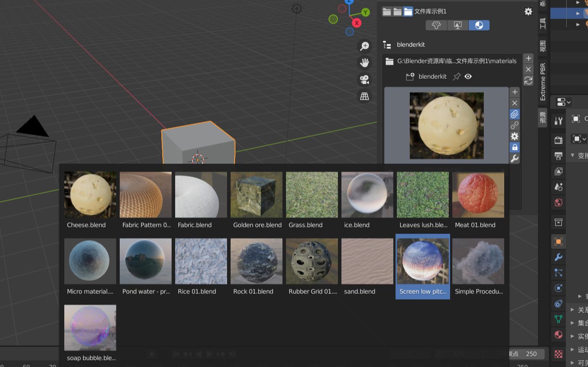This screenshot has width=588, height=367.
Task: Open the Tool properties tab (screwdriver and wrench)
Action: (558, 121)
